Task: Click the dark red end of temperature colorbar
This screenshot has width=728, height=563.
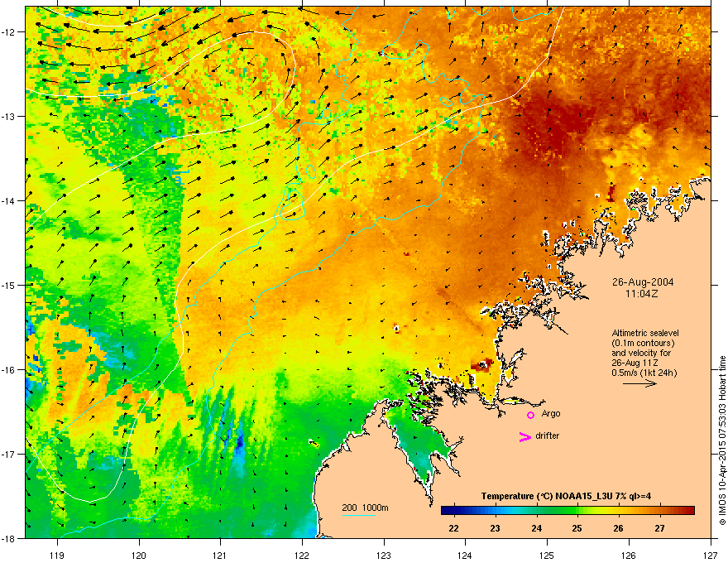Action: [689, 511]
